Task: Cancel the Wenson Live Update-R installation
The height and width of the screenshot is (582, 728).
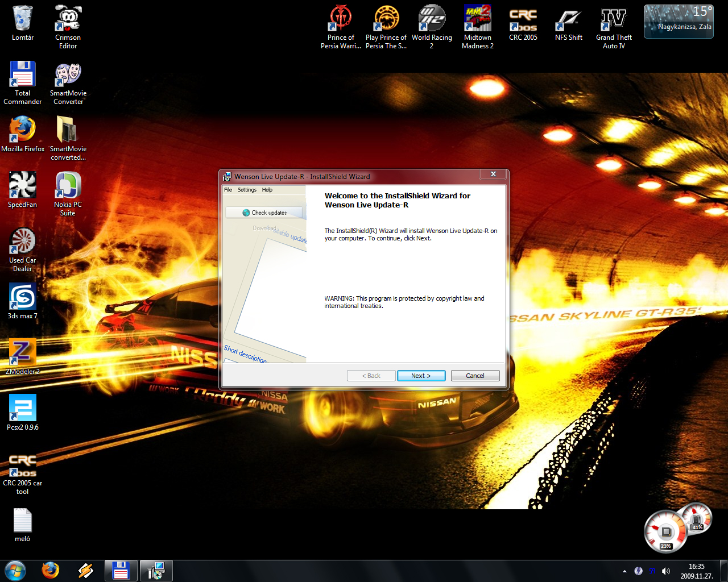Action: 475,376
